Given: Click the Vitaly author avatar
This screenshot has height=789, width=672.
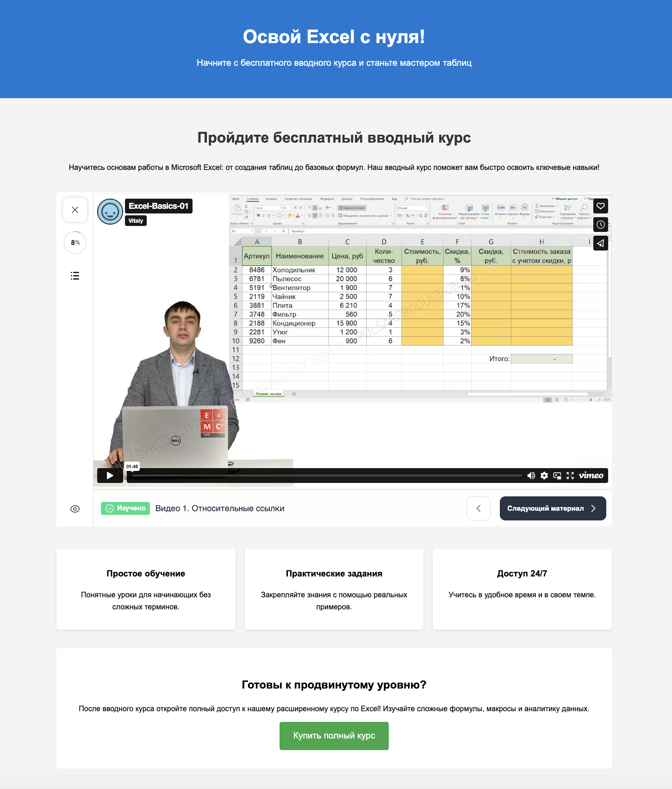Looking at the screenshot, I should coord(110,212).
